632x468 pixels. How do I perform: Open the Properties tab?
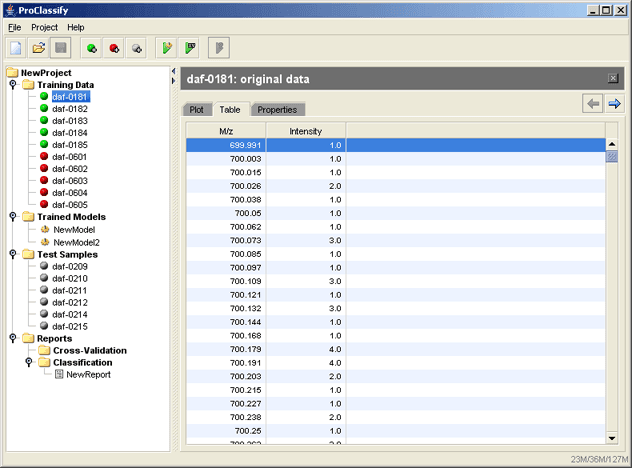point(277,109)
